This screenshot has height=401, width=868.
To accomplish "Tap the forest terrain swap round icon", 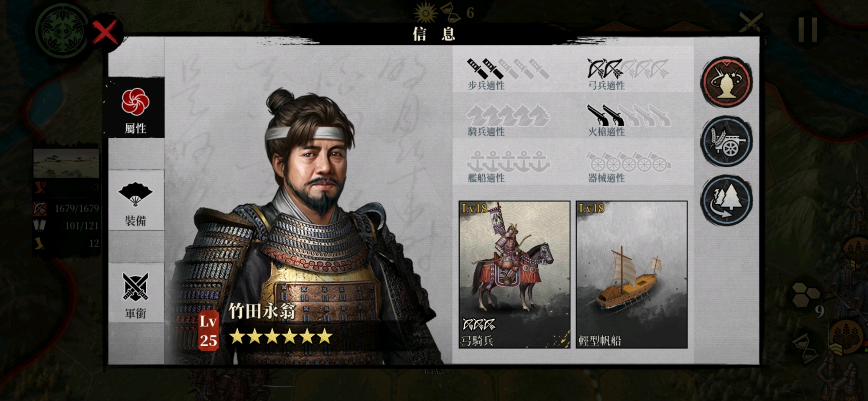I will [x=727, y=200].
